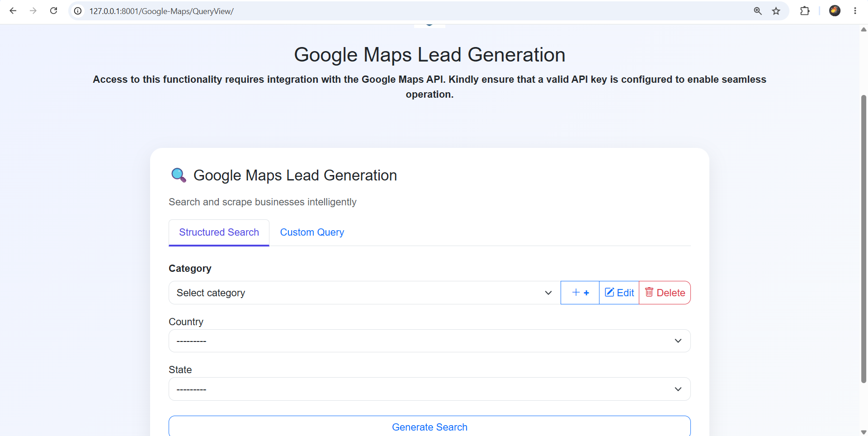Image resolution: width=868 pixels, height=436 pixels.
Task: Click the scrollbar down arrow
Action: tap(863, 432)
